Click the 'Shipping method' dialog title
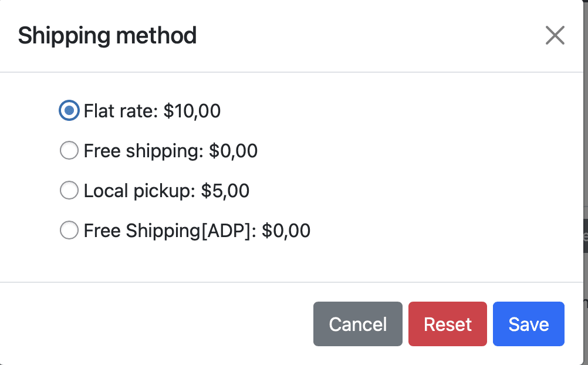 [x=107, y=36]
